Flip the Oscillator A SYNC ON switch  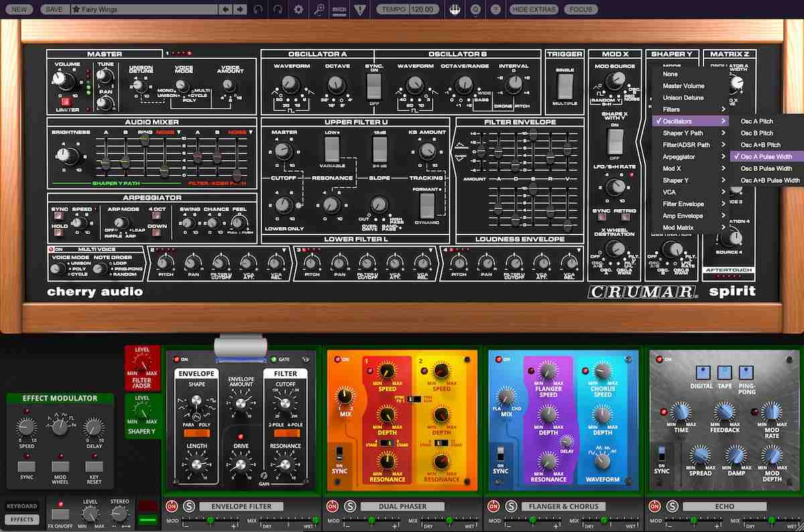(375, 88)
